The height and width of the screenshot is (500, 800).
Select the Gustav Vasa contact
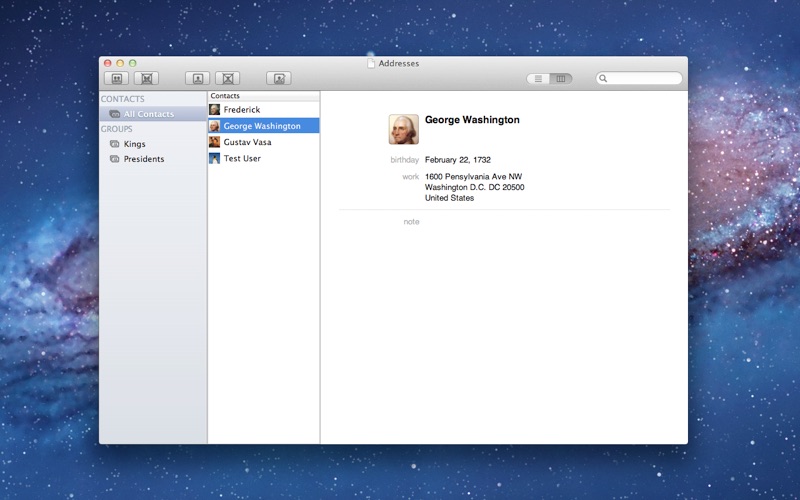(264, 142)
